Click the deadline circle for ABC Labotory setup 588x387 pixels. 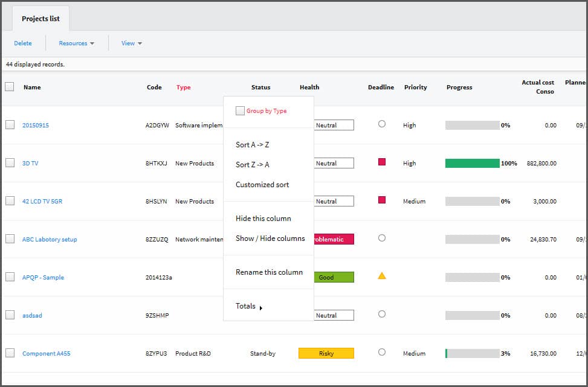382,238
